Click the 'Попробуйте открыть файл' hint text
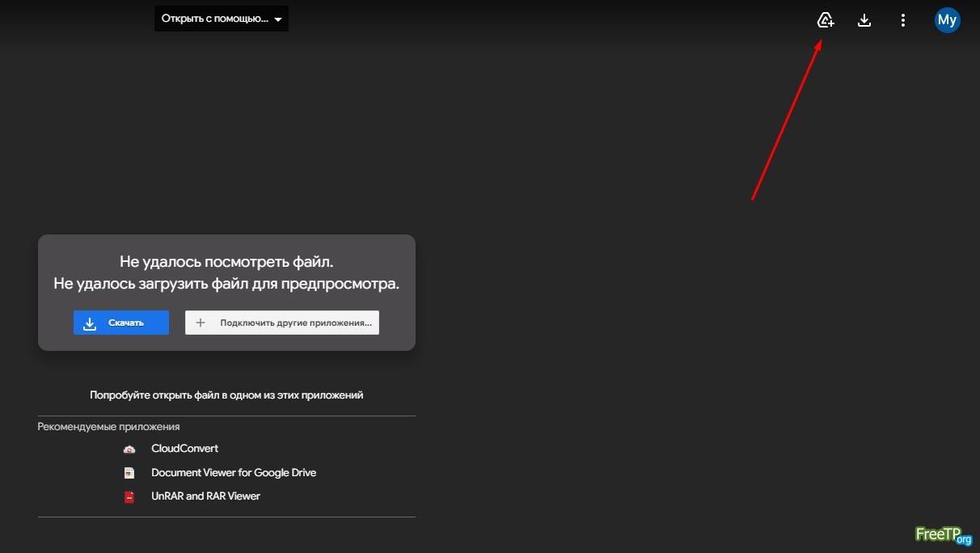Image resolution: width=980 pixels, height=553 pixels. coord(226,395)
